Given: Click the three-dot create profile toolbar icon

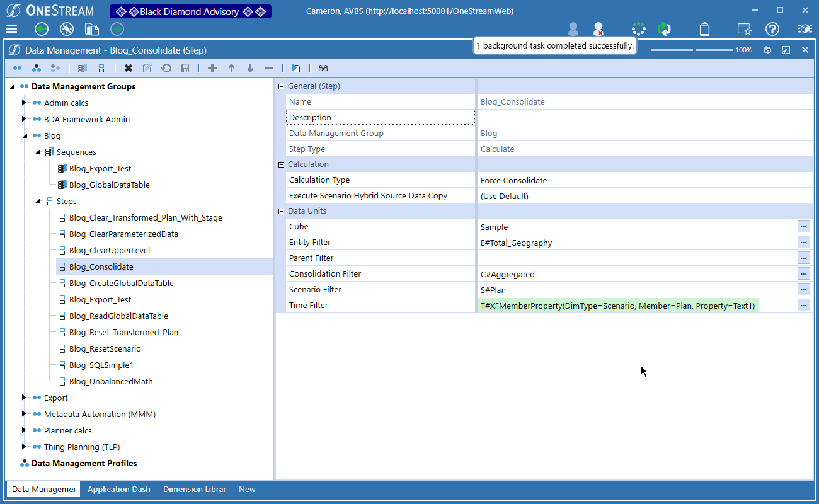Looking at the screenshot, I should coord(37,68).
